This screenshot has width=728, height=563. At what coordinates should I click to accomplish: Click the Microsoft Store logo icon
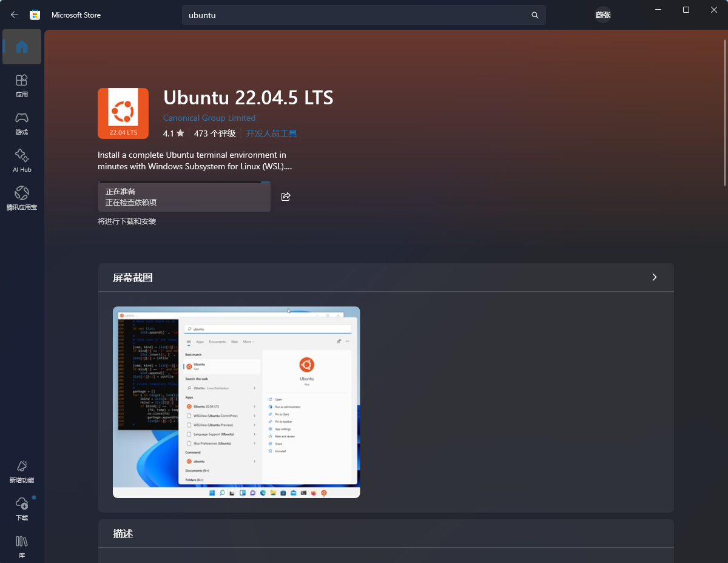pos(35,15)
